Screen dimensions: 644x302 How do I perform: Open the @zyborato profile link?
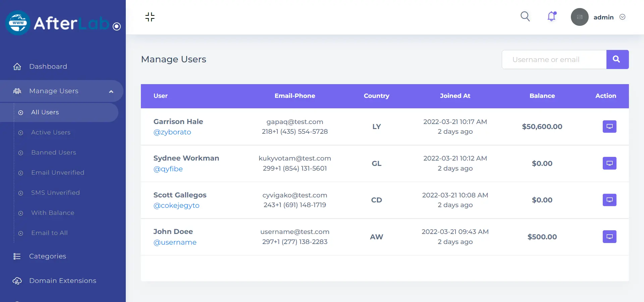coord(172,132)
